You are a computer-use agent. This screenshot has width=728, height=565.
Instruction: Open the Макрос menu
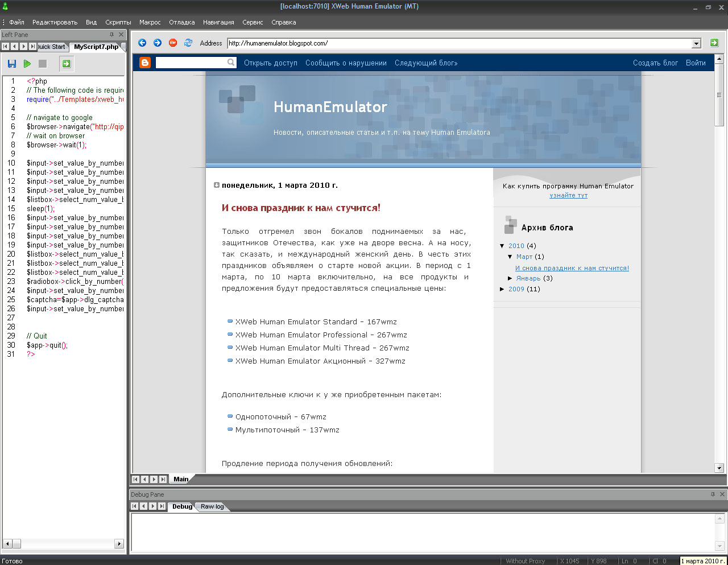click(x=150, y=22)
